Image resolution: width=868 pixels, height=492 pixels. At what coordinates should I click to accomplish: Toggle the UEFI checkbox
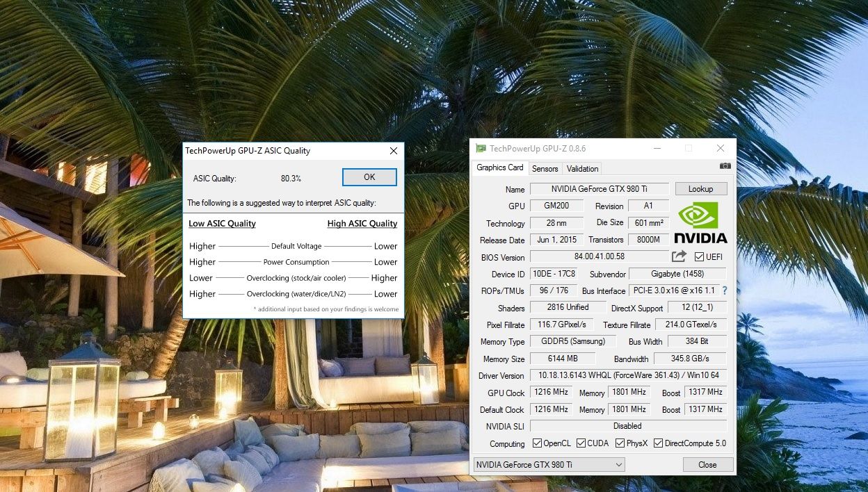(x=699, y=257)
